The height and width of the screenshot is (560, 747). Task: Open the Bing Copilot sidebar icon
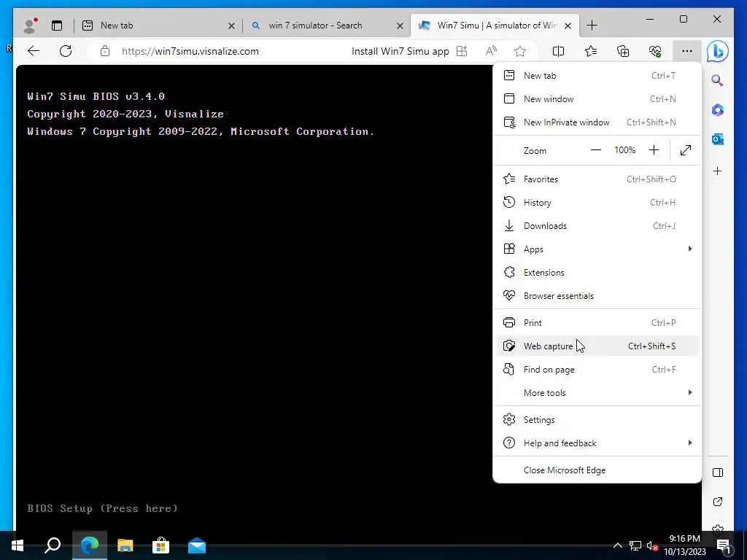[x=718, y=52]
